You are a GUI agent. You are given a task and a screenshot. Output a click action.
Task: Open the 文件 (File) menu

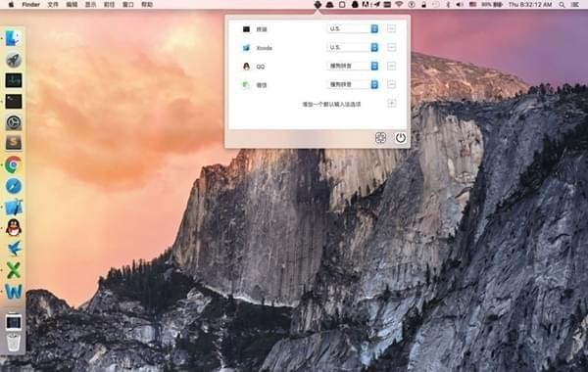pyautogui.click(x=53, y=5)
